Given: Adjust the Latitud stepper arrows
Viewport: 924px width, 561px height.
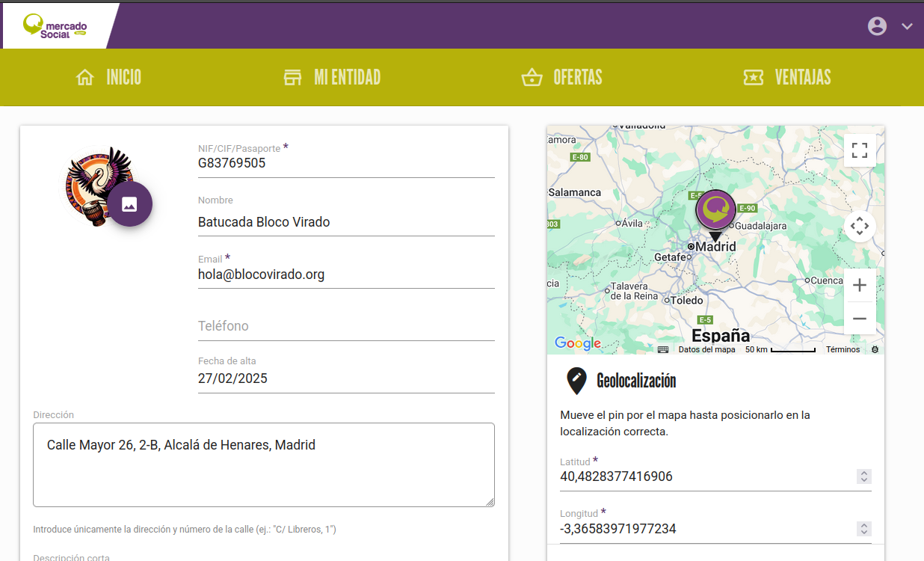Looking at the screenshot, I should pos(864,476).
